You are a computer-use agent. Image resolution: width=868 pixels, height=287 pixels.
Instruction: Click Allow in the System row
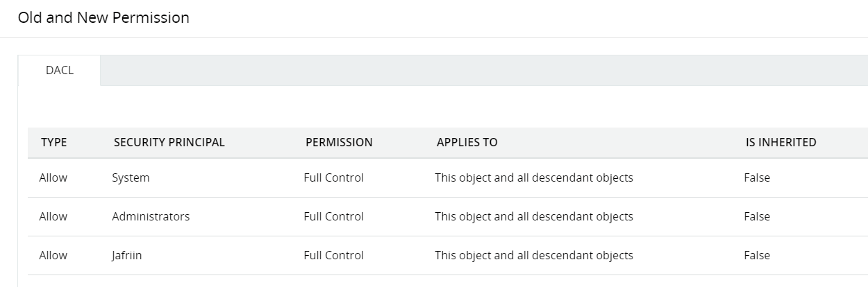[53, 177]
